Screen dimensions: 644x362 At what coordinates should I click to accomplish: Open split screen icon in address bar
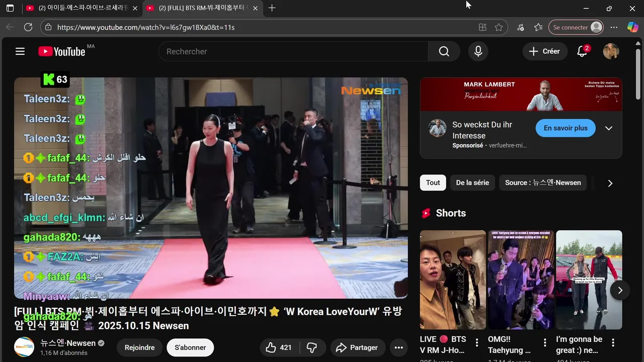pyautogui.click(x=482, y=27)
